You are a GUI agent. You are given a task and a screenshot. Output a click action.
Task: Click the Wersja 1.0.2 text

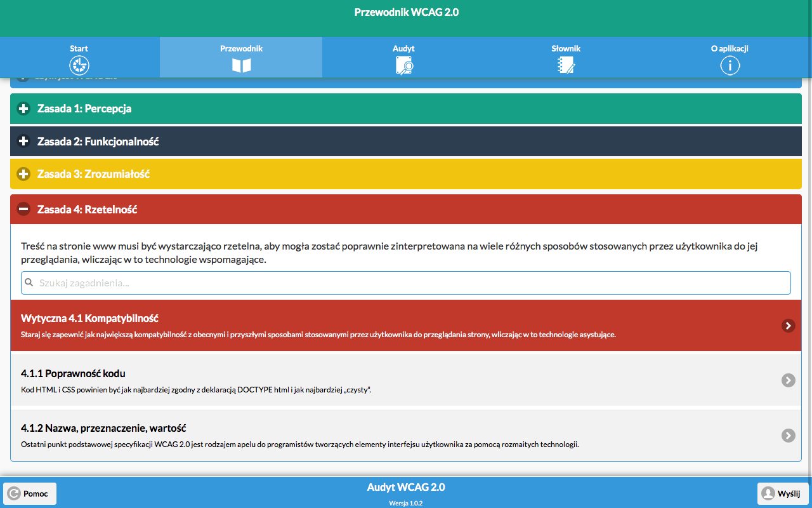pos(406,503)
